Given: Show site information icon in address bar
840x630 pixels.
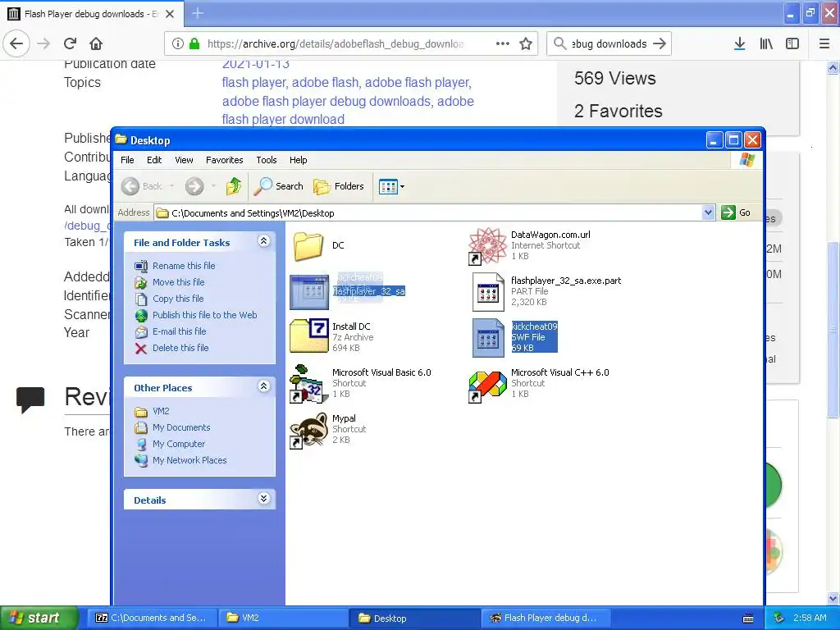Looking at the screenshot, I should (x=177, y=43).
